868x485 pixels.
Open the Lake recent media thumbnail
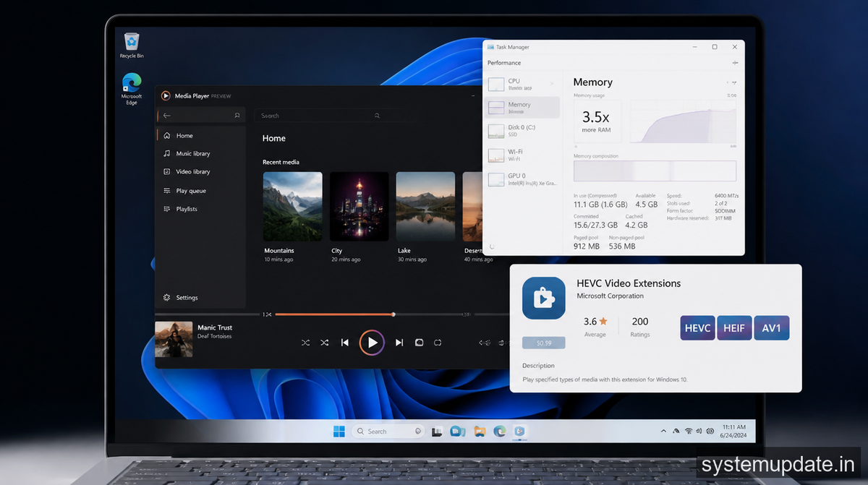[x=425, y=206]
